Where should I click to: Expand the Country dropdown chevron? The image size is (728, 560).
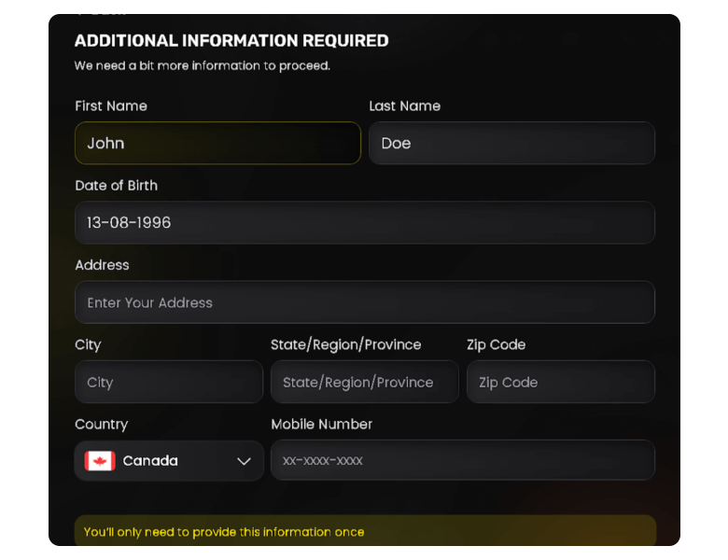pyautogui.click(x=244, y=461)
